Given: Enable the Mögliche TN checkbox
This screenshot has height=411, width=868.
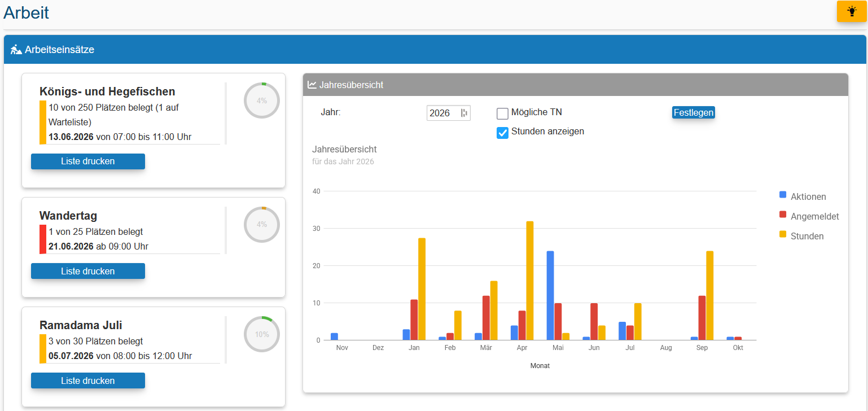Looking at the screenshot, I should point(502,113).
